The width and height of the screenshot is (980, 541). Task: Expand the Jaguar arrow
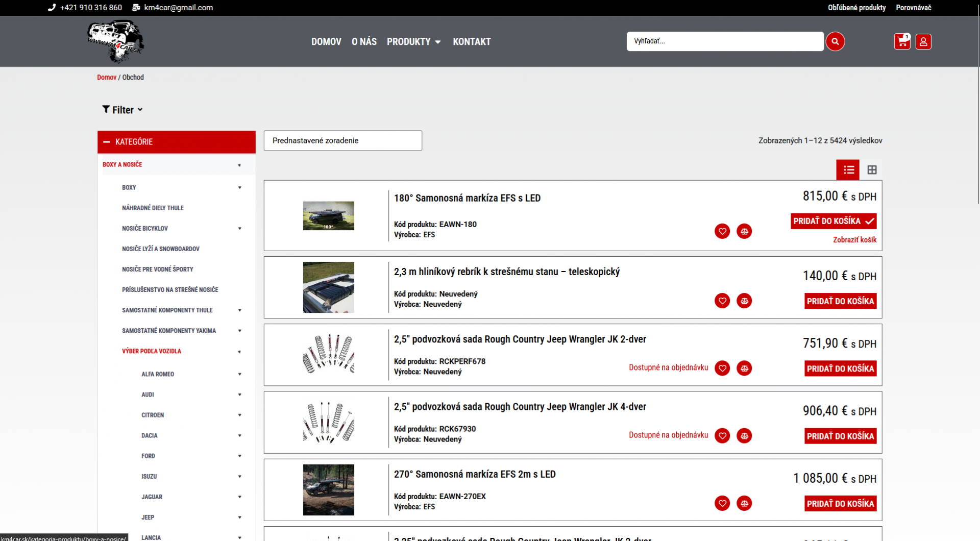tap(239, 497)
